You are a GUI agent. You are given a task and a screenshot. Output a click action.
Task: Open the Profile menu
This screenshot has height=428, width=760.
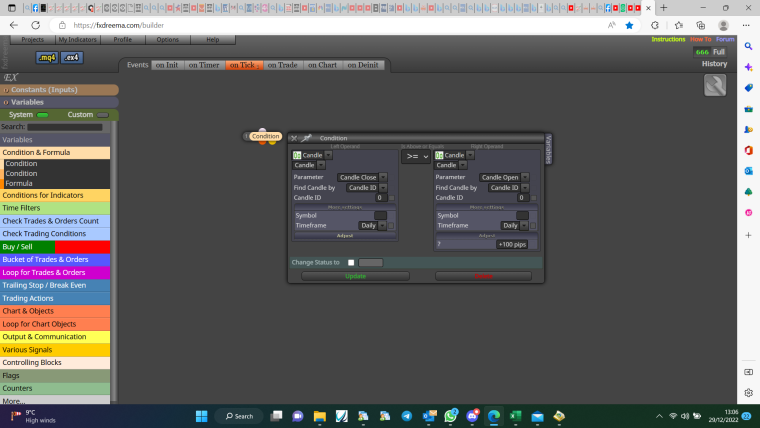pyautogui.click(x=123, y=40)
